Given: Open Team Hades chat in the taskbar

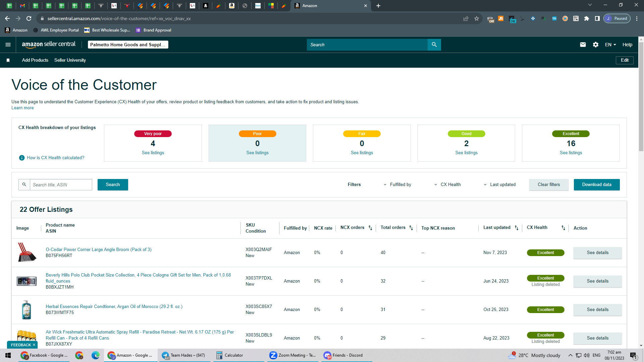Looking at the screenshot, I should point(184,355).
